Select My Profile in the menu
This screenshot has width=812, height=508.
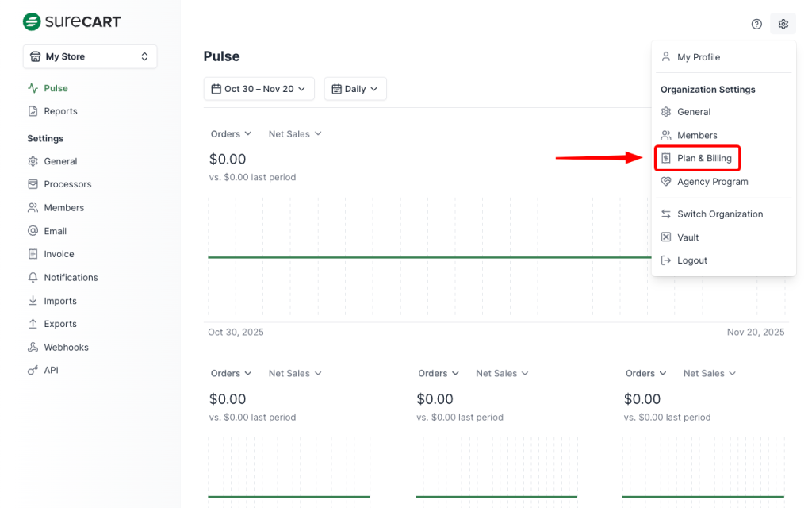pyautogui.click(x=698, y=57)
